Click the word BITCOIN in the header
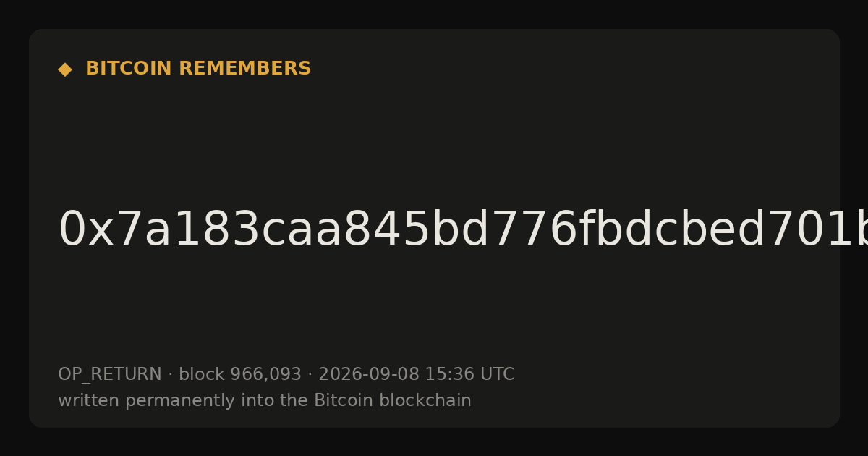 tap(129, 69)
